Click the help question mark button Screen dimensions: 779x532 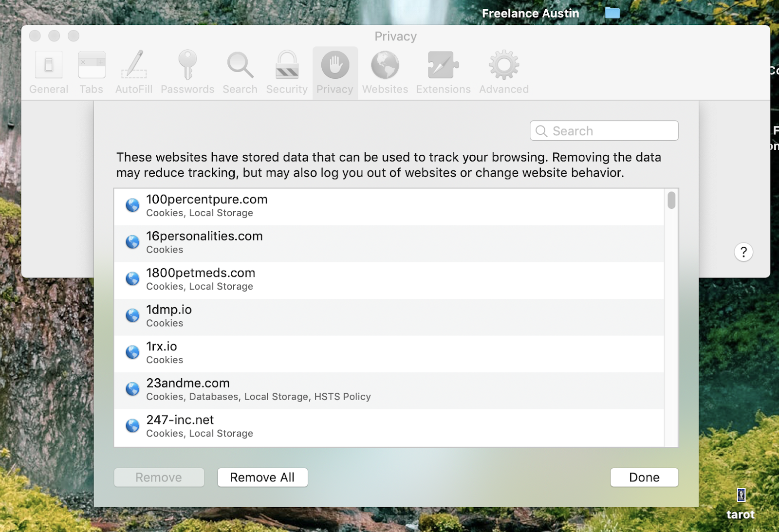pyautogui.click(x=743, y=252)
